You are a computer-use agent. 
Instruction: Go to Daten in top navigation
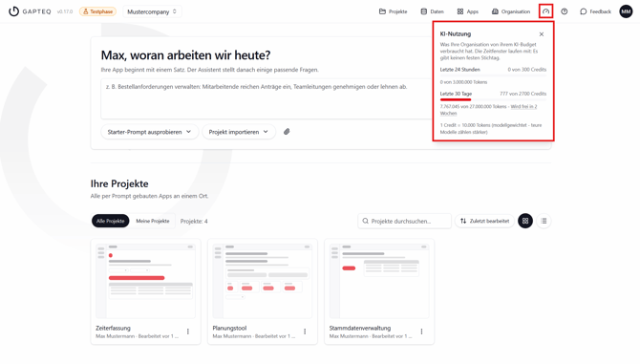coord(433,11)
